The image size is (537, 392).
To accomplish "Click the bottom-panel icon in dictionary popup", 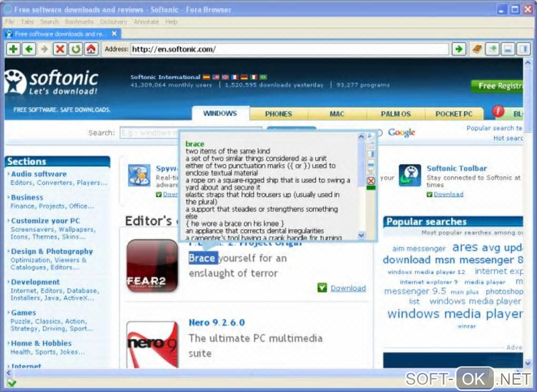I will (371, 162).
